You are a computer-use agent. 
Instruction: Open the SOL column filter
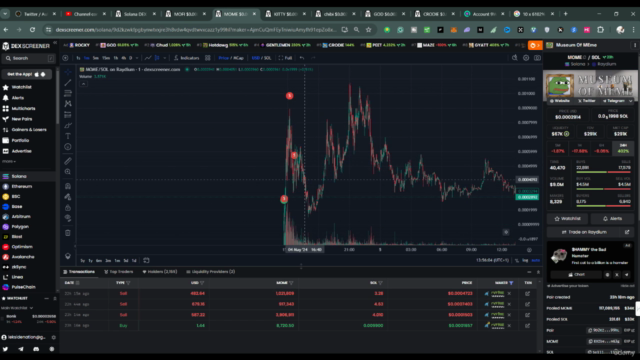point(380,283)
